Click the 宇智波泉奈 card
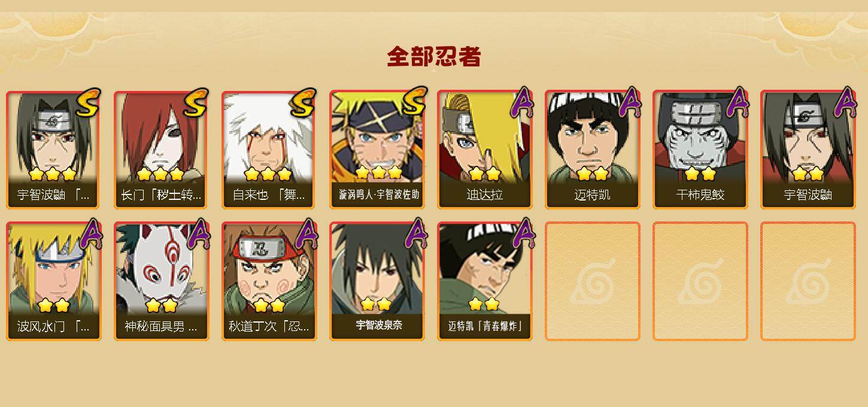 (x=377, y=281)
